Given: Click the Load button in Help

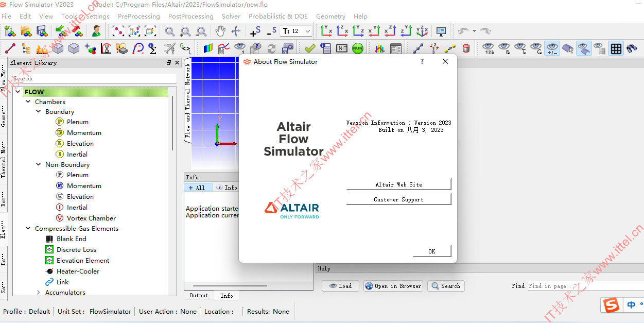Looking at the screenshot, I should coord(340,286).
